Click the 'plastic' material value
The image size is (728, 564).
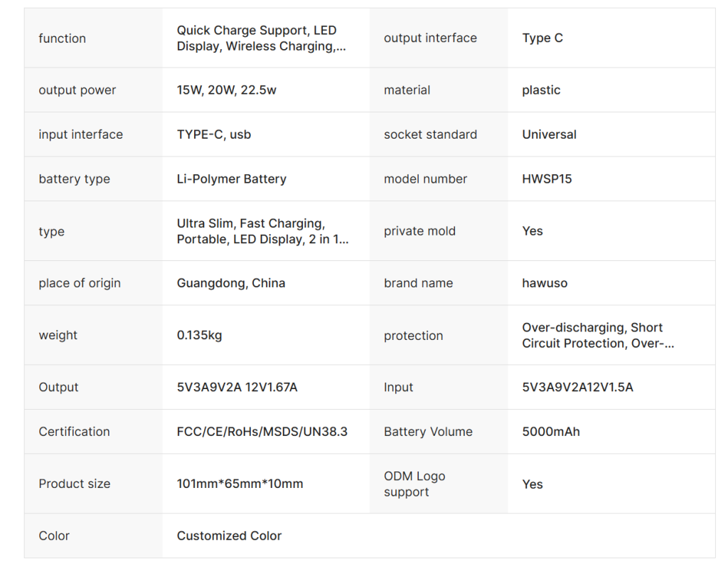point(541,90)
